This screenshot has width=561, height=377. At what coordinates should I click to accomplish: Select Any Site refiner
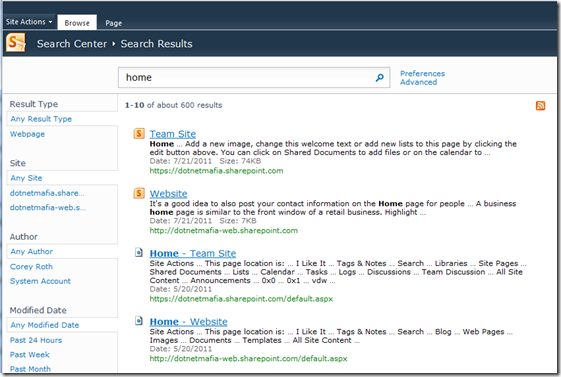[x=26, y=178]
